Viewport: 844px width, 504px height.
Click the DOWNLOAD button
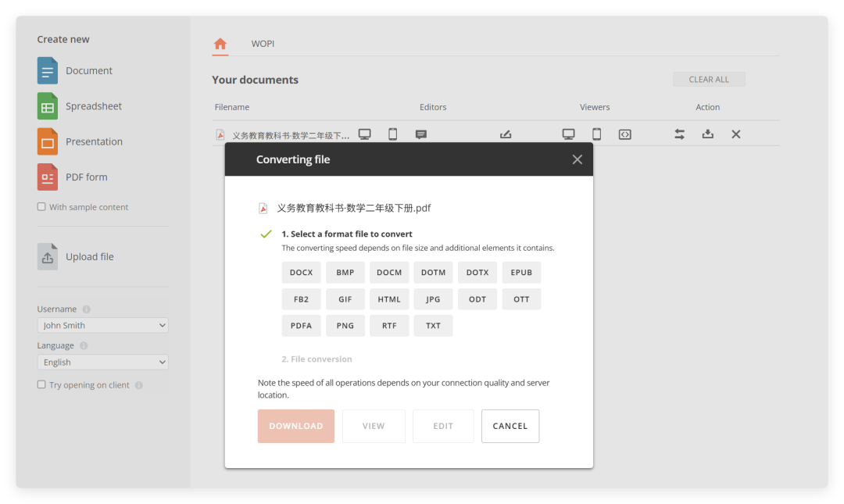click(x=296, y=426)
